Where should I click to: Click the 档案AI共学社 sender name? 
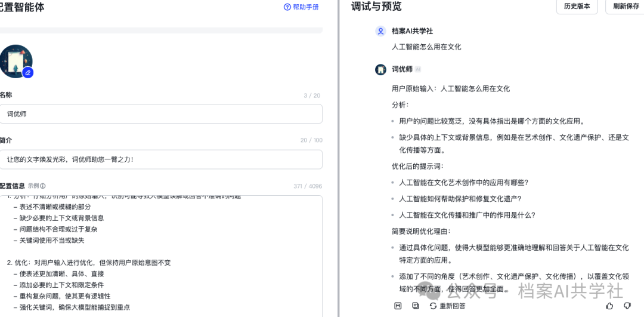pos(413,31)
